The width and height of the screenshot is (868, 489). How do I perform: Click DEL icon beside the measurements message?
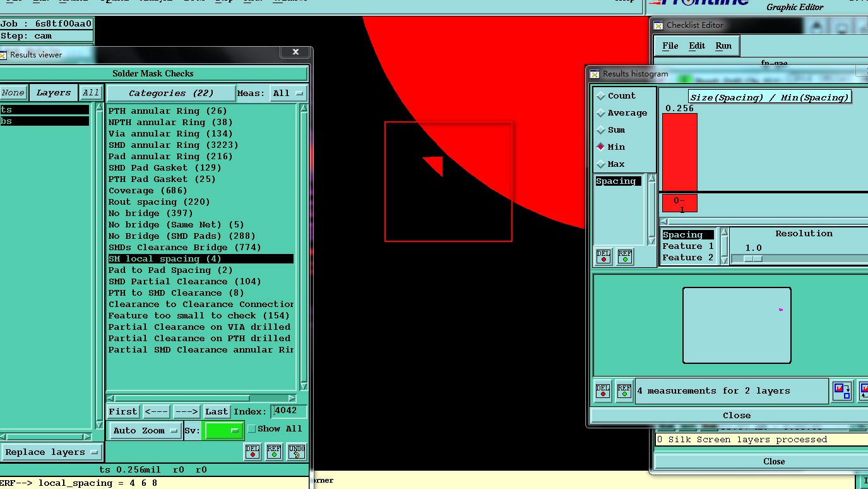pos(603,391)
